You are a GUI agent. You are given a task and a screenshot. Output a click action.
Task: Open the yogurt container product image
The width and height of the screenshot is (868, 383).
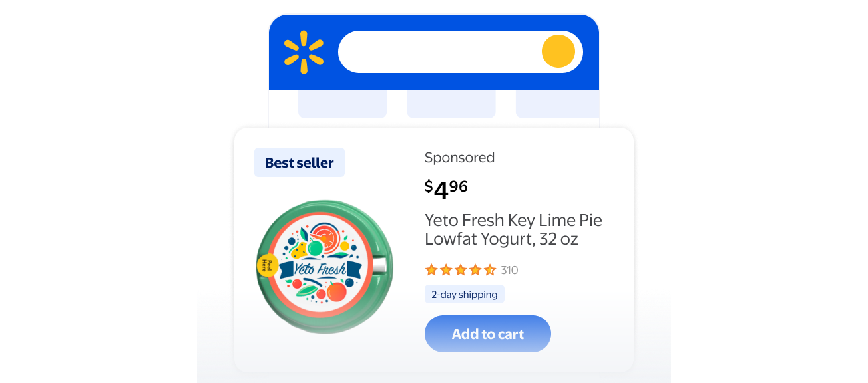coord(325,267)
